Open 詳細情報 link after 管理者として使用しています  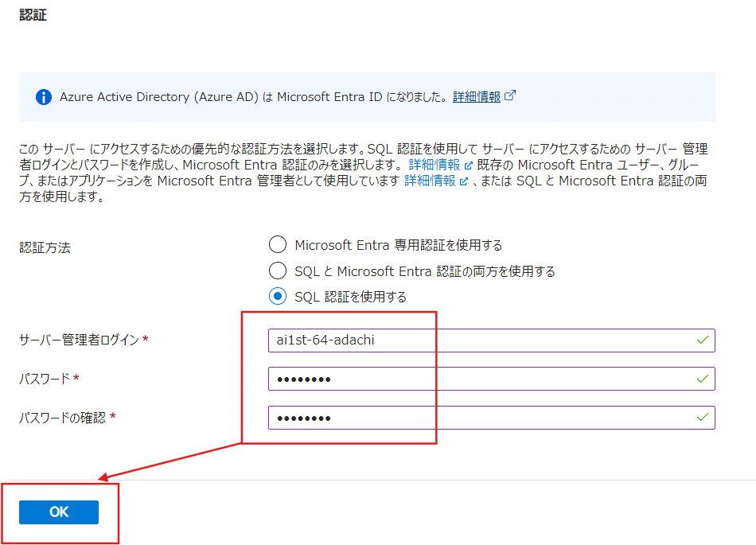click(430, 181)
